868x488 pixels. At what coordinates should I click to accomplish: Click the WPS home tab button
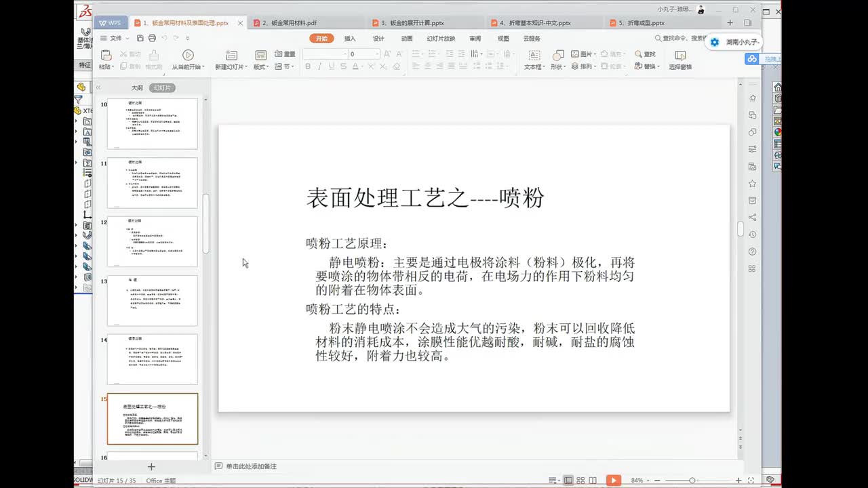coord(111,23)
